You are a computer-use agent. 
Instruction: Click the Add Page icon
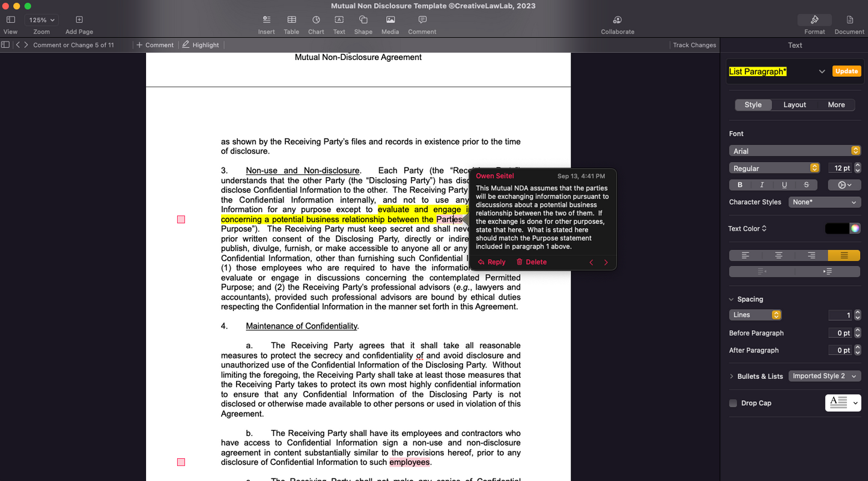[x=79, y=20]
